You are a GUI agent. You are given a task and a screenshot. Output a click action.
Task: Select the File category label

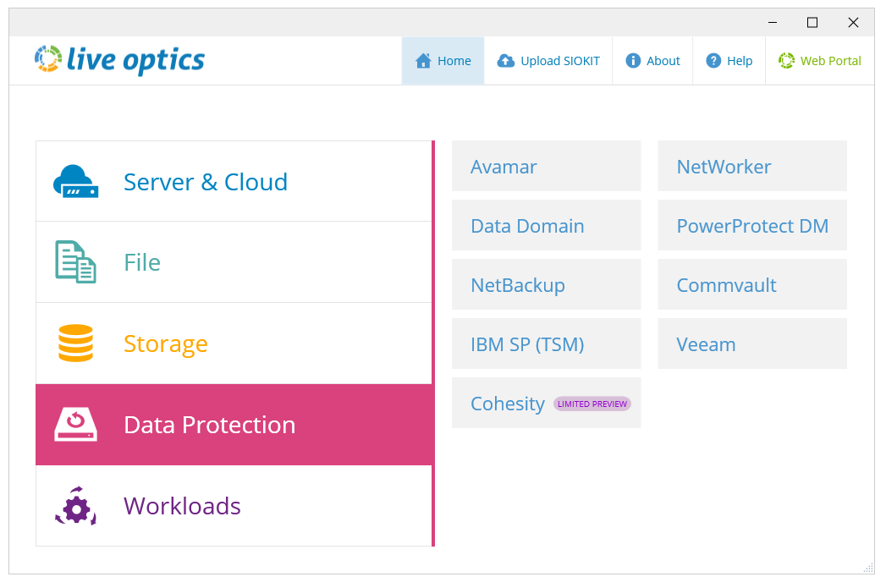142,262
